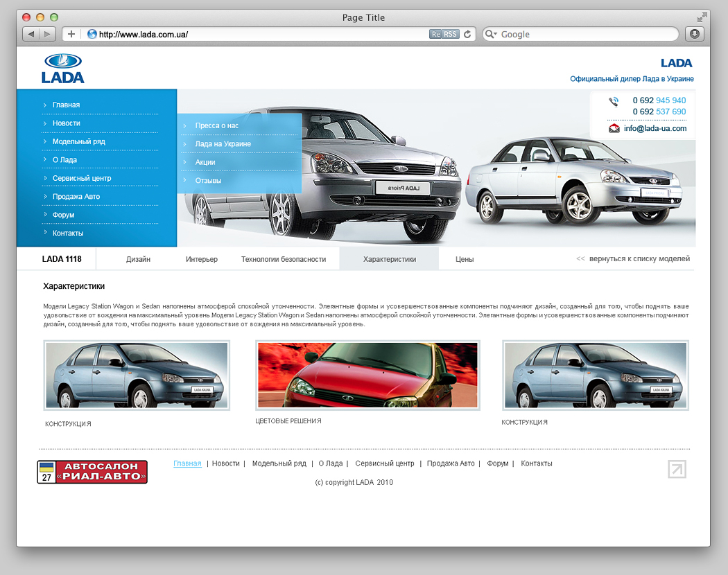Screen dimensions: 728x575
Task: Toggle the Reader 'Re' button
Action: [435, 34]
